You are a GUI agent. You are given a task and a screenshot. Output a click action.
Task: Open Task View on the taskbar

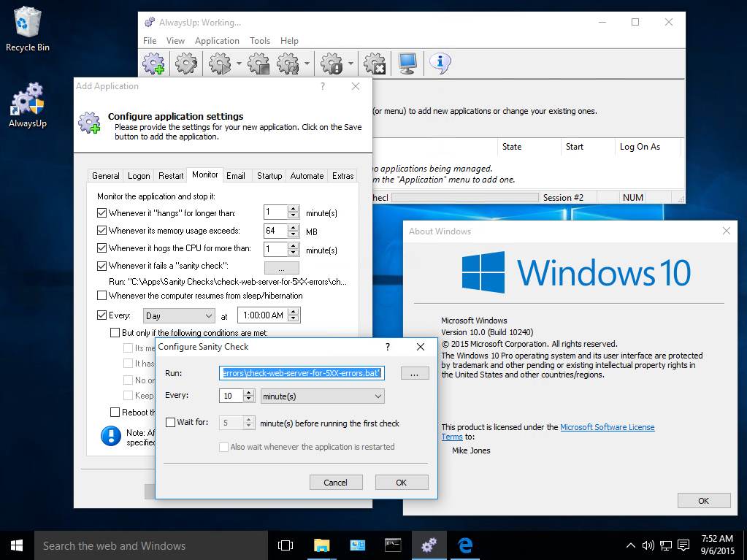pyautogui.click(x=286, y=545)
